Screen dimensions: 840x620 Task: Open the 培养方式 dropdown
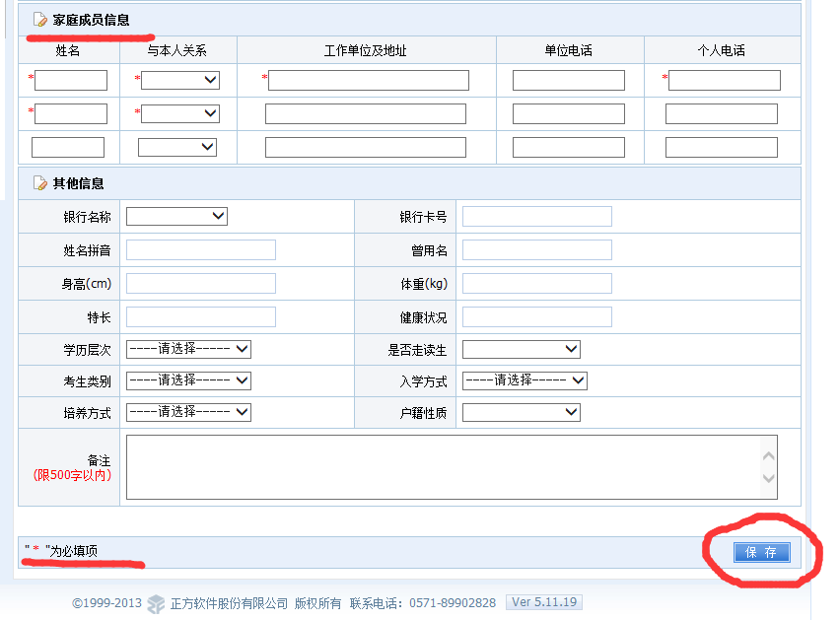pyautogui.click(x=188, y=412)
